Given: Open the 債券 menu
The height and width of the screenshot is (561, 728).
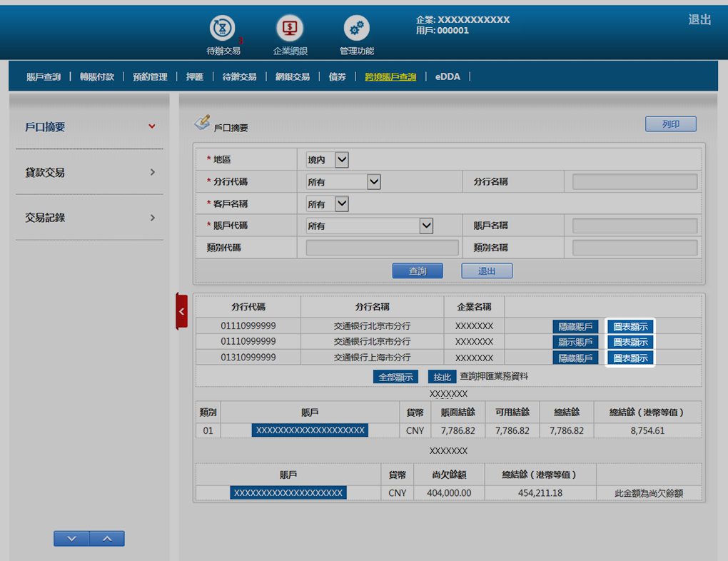Looking at the screenshot, I should click(338, 76).
